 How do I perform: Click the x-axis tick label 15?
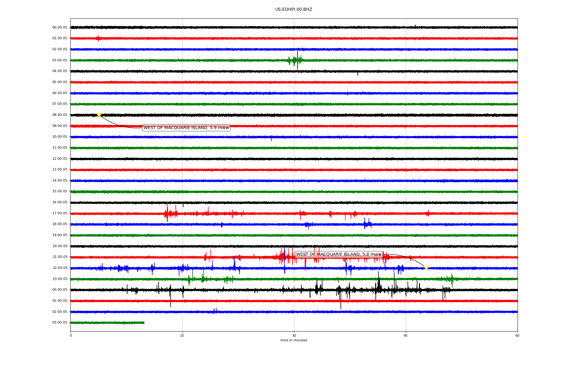(x=182, y=335)
